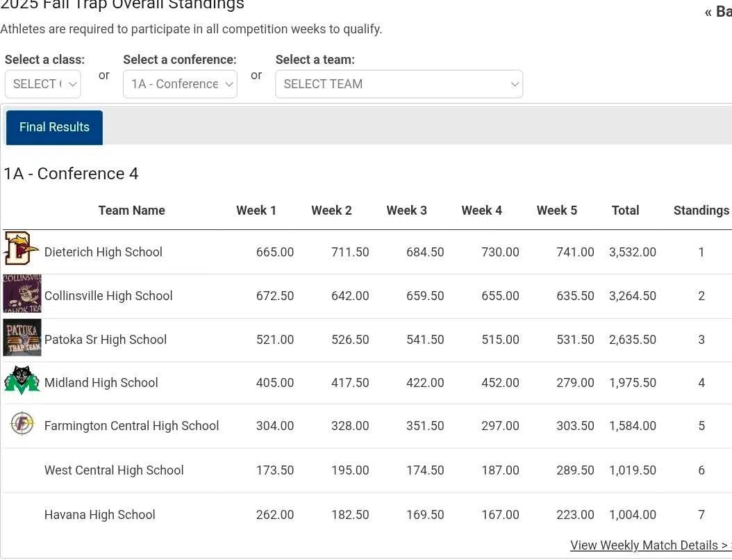Image resolution: width=732 pixels, height=560 pixels.
Task: Select the Dieterich High School team name
Action: click(x=103, y=252)
